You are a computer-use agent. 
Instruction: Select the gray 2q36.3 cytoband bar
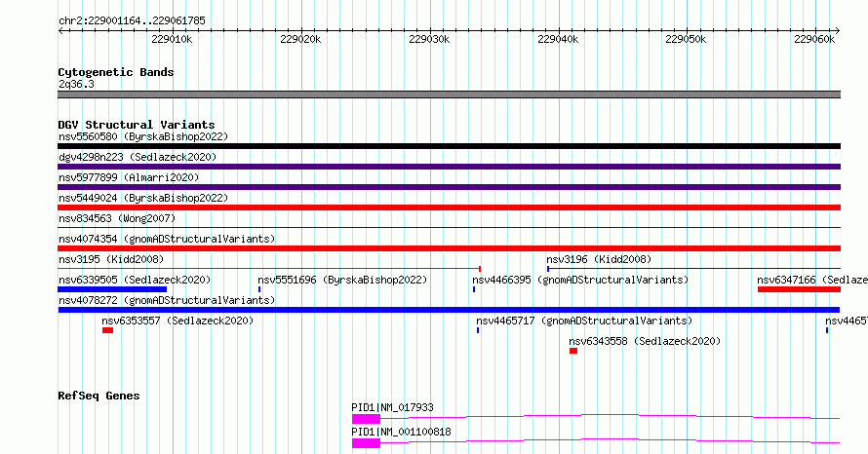(x=449, y=95)
